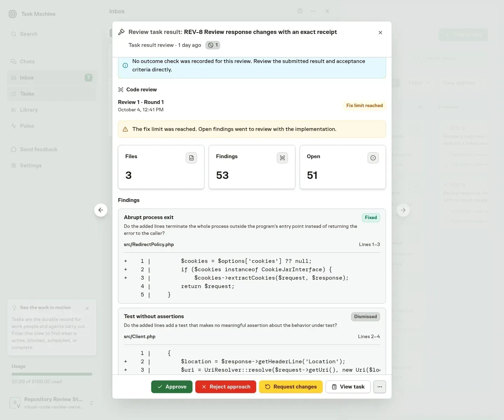Click the Request changes button
504x420 pixels.
pos(291,387)
